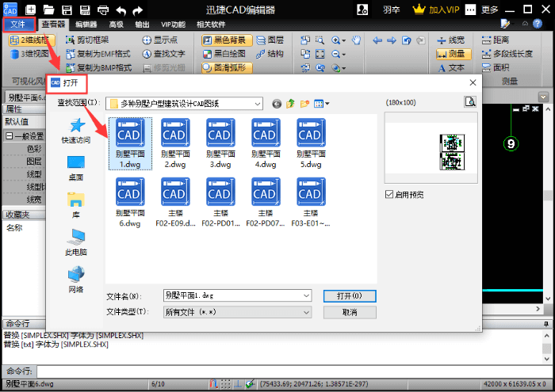The width and height of the screenshot is (555, 392).
Task: Open 结构 structure tool
Action: [x=270, y=54]
